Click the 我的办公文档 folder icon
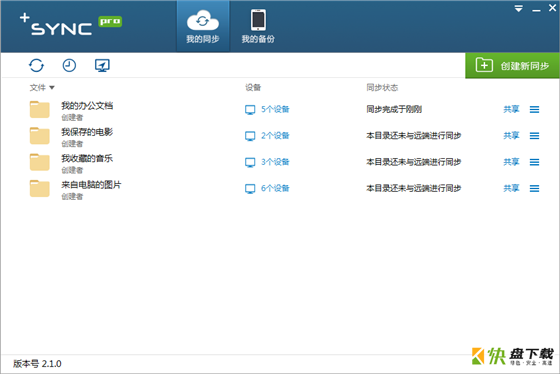The width and height of the screenshot is (560, 374). click(x=40, y=109)
